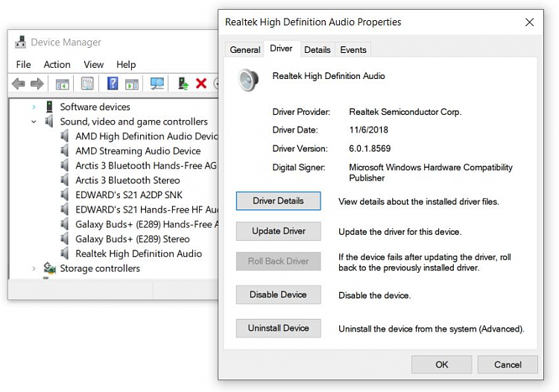Open the Events tab
Viewport: 559px width, 392px height.
pyautogui.click(x=353, y=50)
